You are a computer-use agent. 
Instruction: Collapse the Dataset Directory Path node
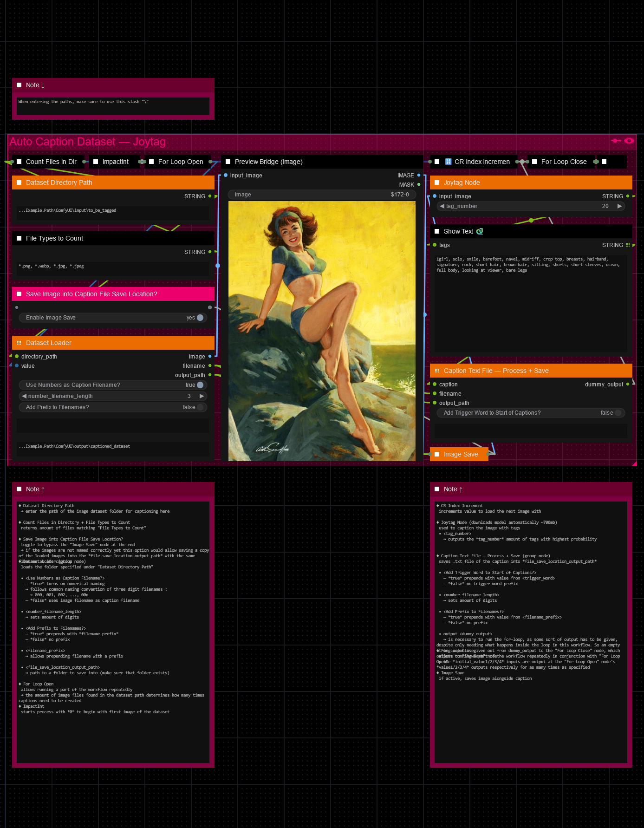click(19, 183)
